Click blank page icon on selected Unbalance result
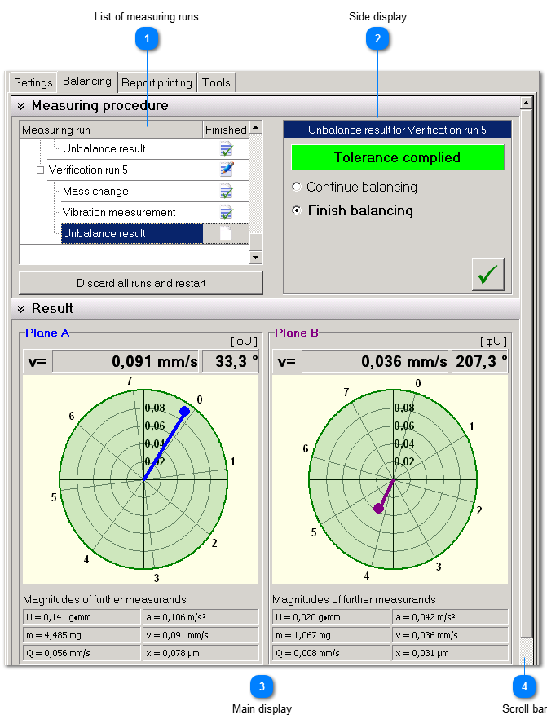The width and height of the screenshot is (560, 728). [226, 234]
